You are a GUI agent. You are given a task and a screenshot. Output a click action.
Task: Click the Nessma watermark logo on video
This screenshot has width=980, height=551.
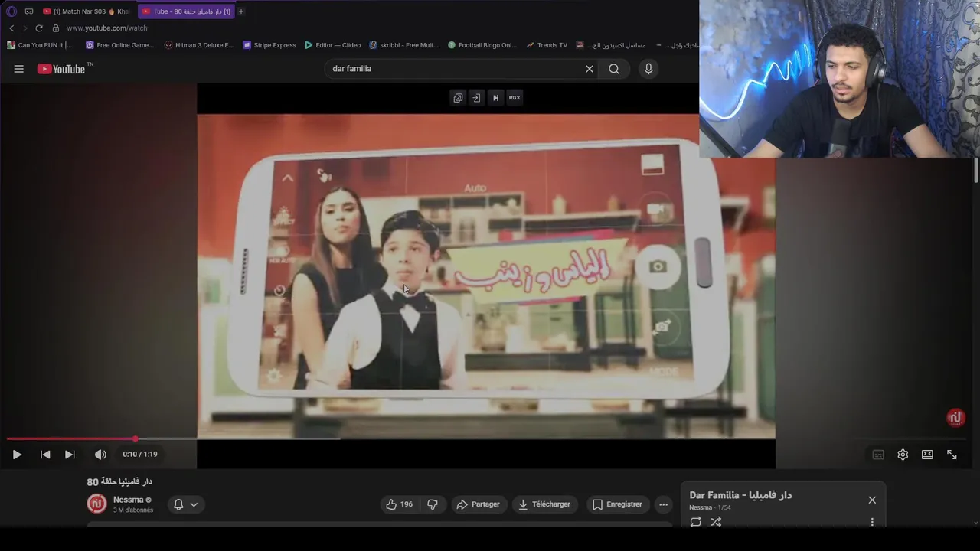[955, 418]
